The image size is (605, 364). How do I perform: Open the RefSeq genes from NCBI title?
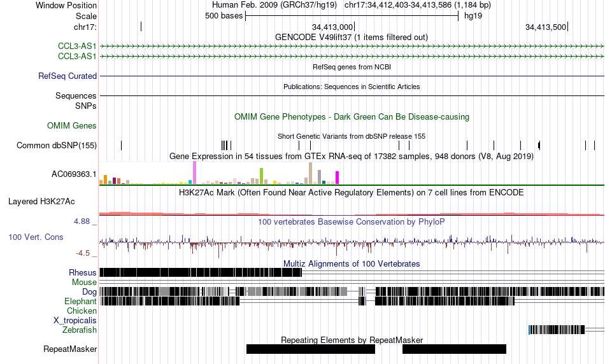pyautogui.click(x=352, y=67)
